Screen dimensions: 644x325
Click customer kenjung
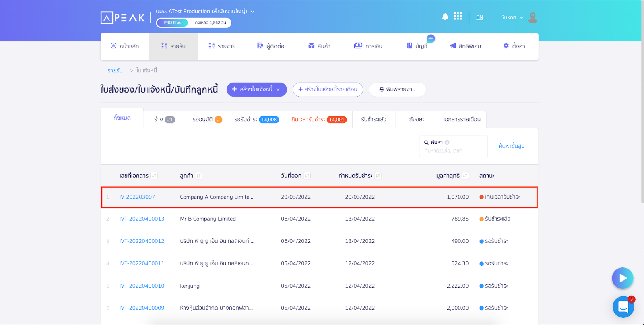[190, 286]
